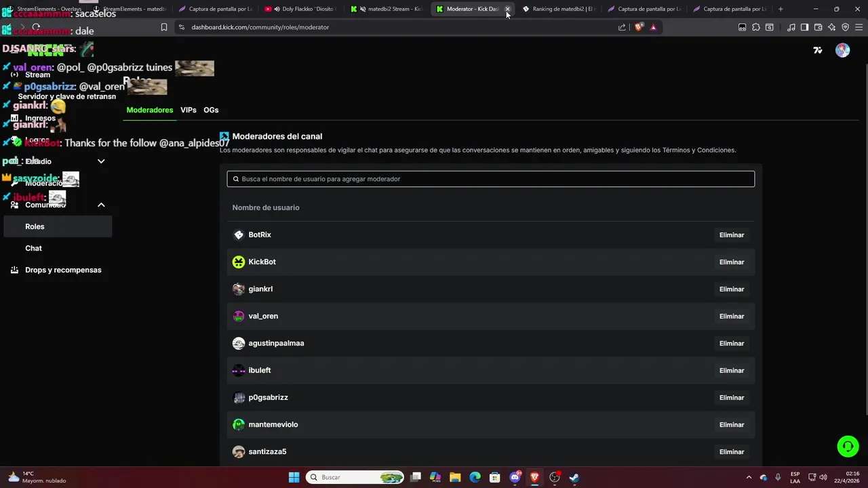The height and width of the screenshot is (488, 868).
Task: Click Eliminar next to ibuleft
Action: (x=732, y=370)
